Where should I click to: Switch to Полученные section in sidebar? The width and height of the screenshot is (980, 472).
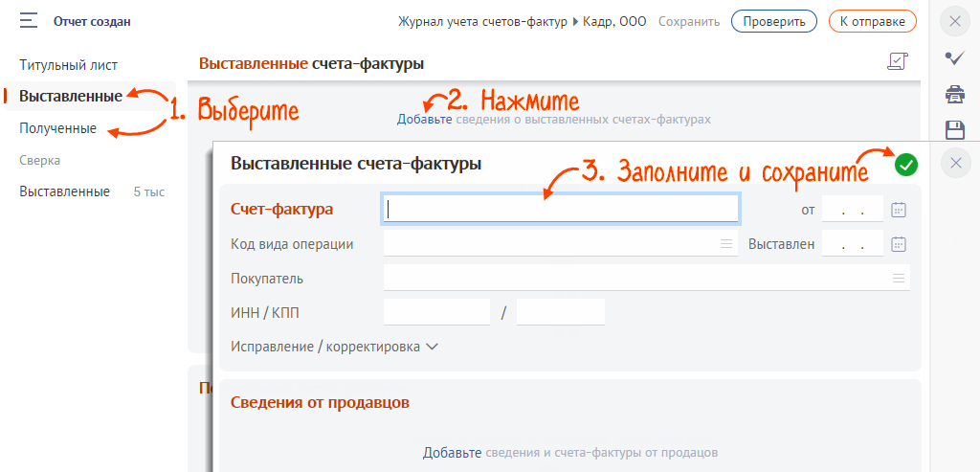click(x=58, y=127)
